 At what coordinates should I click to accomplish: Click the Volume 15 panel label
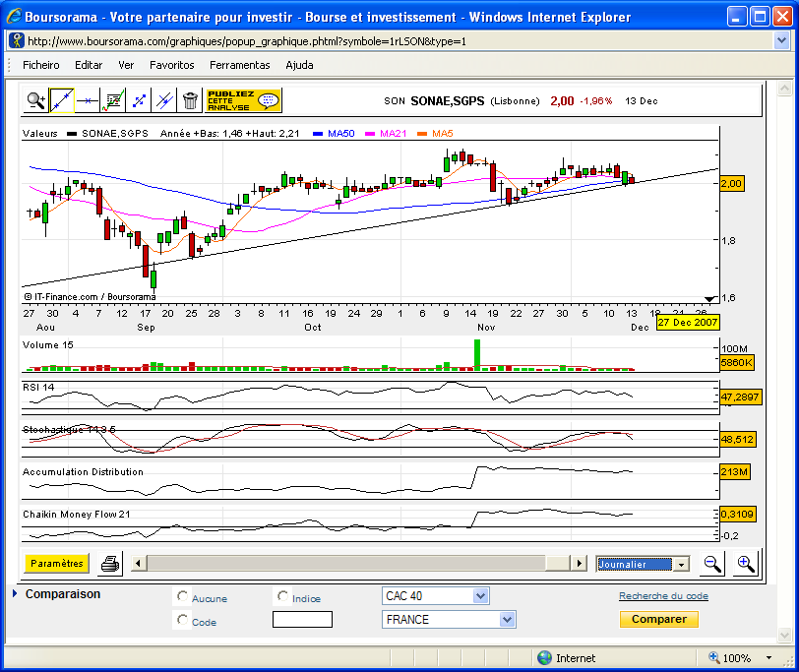click(48, 345)
